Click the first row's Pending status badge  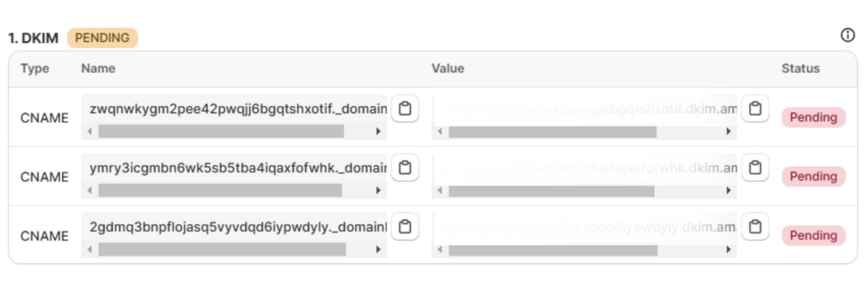813,117
